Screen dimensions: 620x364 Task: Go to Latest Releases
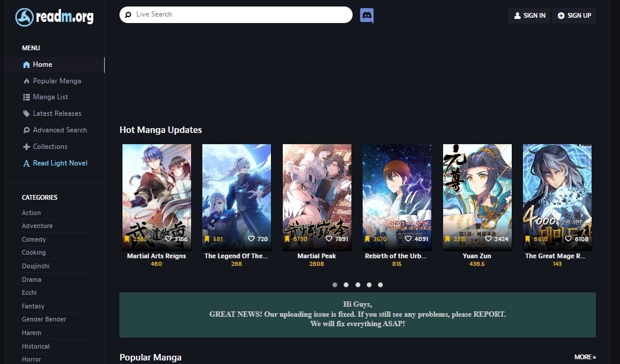point(57,113)
